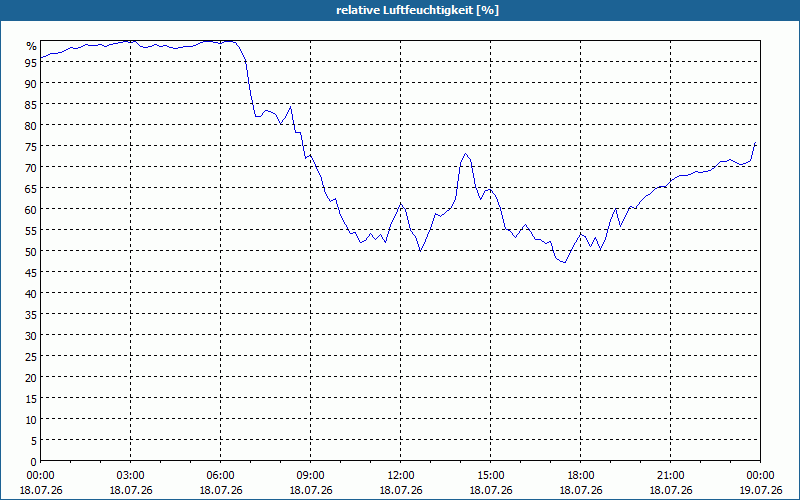Click the '15:00' time label on x-axis
800x500 pixels.
click(x=490, y=475)
